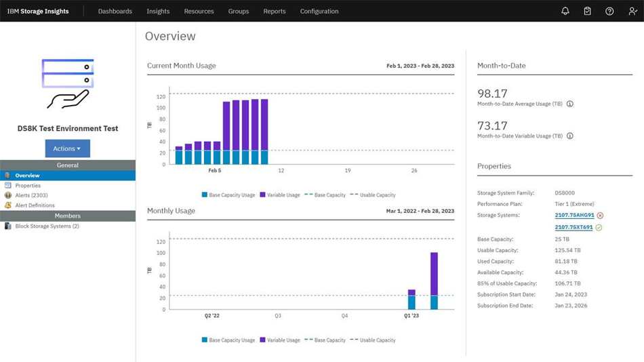The width and height of the screenshot is (644, 362).
Task: Click the Properties sidebar icon
Action: tap(8, 185)
